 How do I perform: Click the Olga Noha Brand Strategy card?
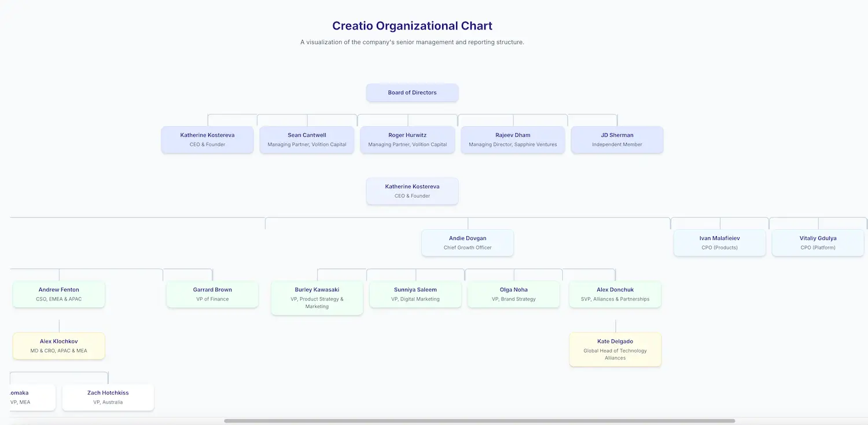pos(514,294)
